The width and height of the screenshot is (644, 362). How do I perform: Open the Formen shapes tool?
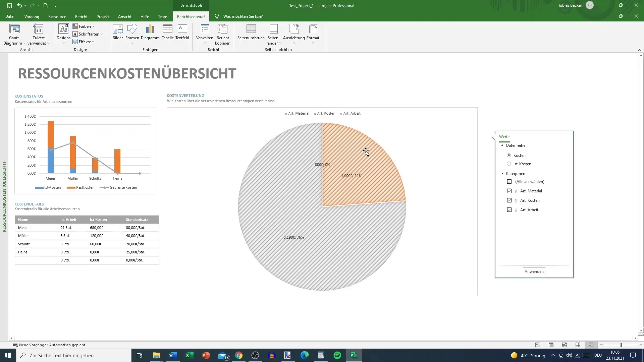(132, 34)
